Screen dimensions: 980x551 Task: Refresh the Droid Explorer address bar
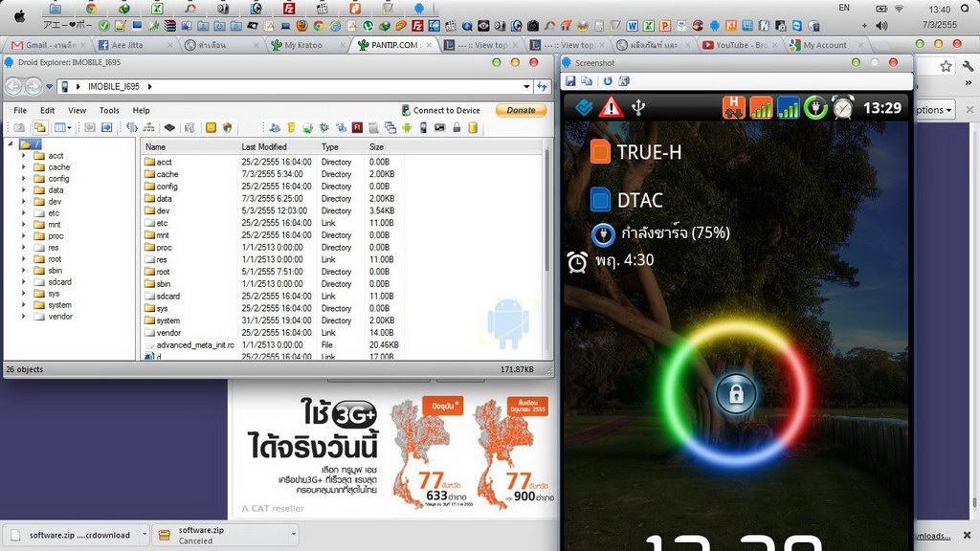click(x=542, y=86)
